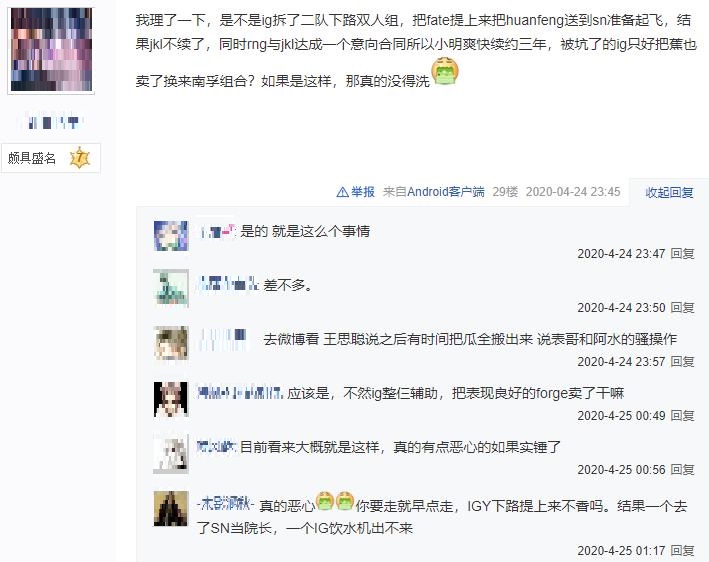Open avatar of the 00:56 commenter

pyautogui.click(x=171, y=454)
